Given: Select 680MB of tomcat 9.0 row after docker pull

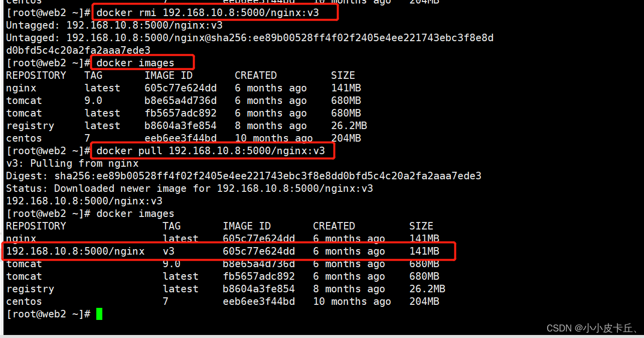Looking at the screenshot, I should 424,264.
